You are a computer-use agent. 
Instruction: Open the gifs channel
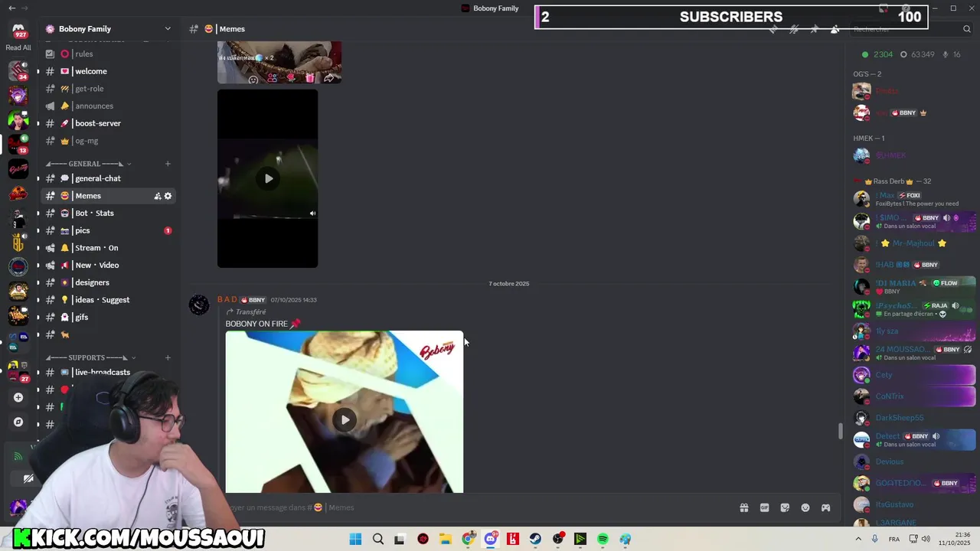107,317
